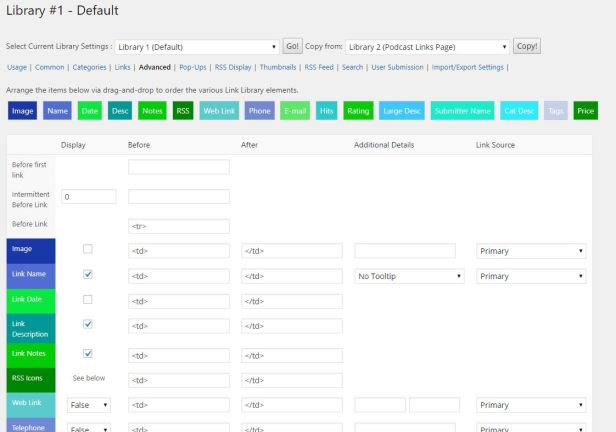616x432 pixels.
Task: Click the Name draggable tile
Action: (57, 111)
